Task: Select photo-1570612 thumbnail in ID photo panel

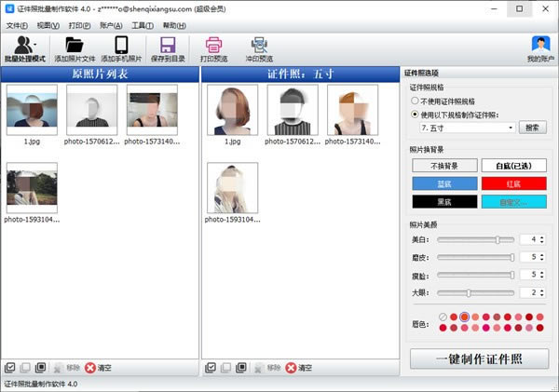Action: click(x=293, y=110)
